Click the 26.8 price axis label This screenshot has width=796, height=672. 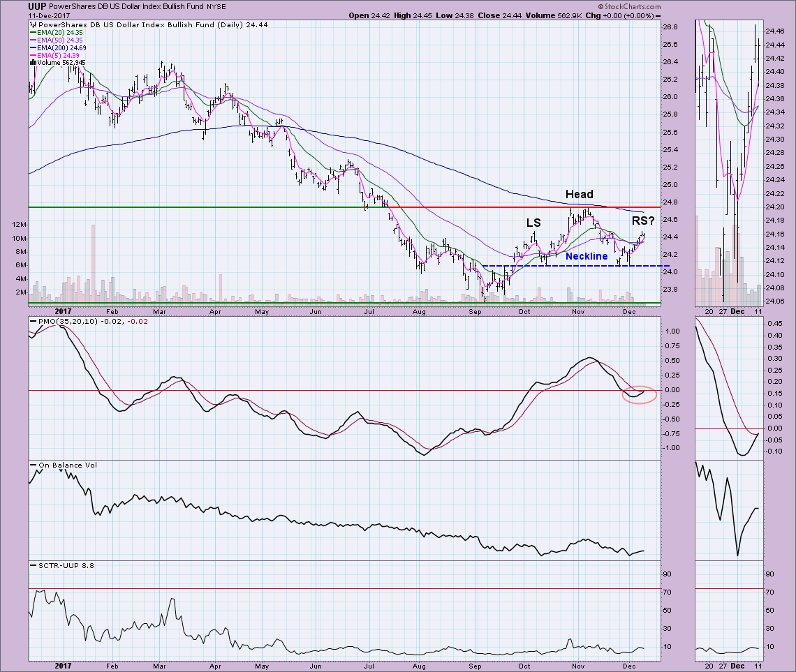point(670,27)
